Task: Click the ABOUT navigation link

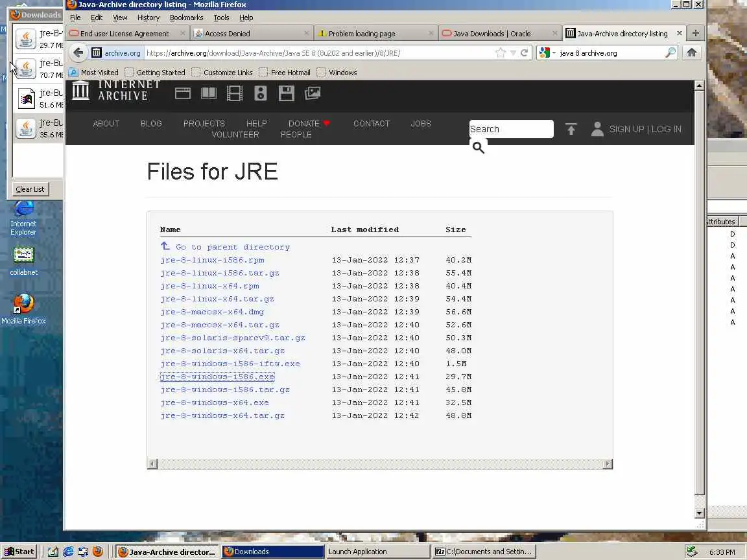Action: [x=106, y=123]
